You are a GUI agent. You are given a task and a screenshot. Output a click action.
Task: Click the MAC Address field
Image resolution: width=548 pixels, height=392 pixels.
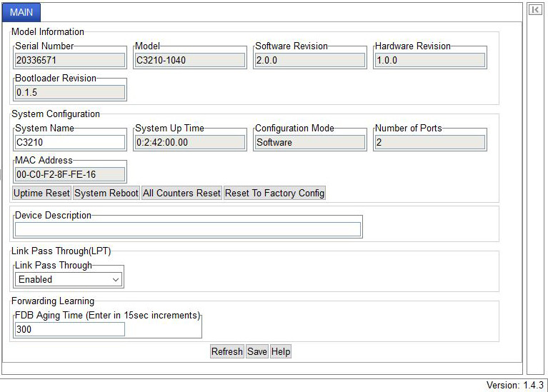(x=70, y=174)
